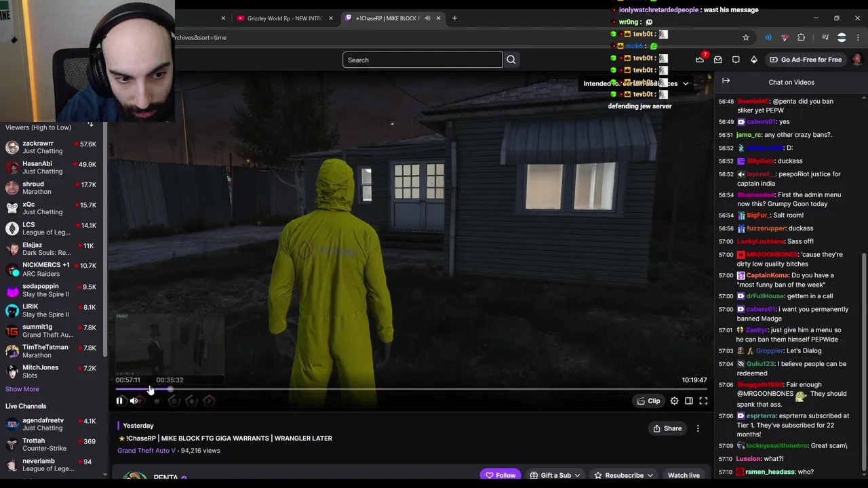Seek on the video progress bar

pyautogui.click(x=411, y=389)
